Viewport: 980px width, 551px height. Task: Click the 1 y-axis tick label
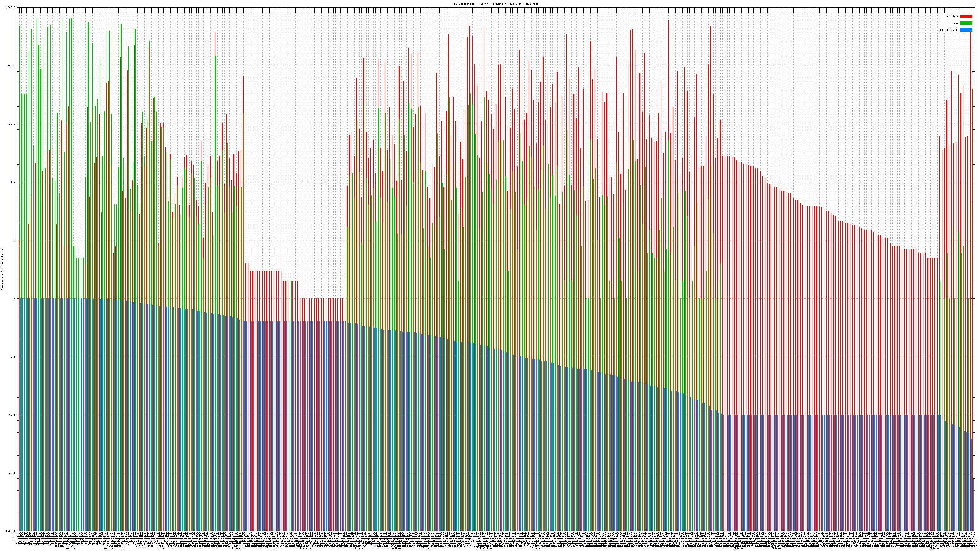[14, 298]
